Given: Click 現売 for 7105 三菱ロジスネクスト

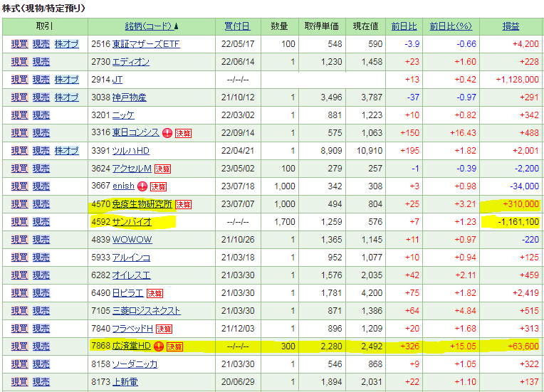Looking at the screenshot, I should click(x=41, y=311).
